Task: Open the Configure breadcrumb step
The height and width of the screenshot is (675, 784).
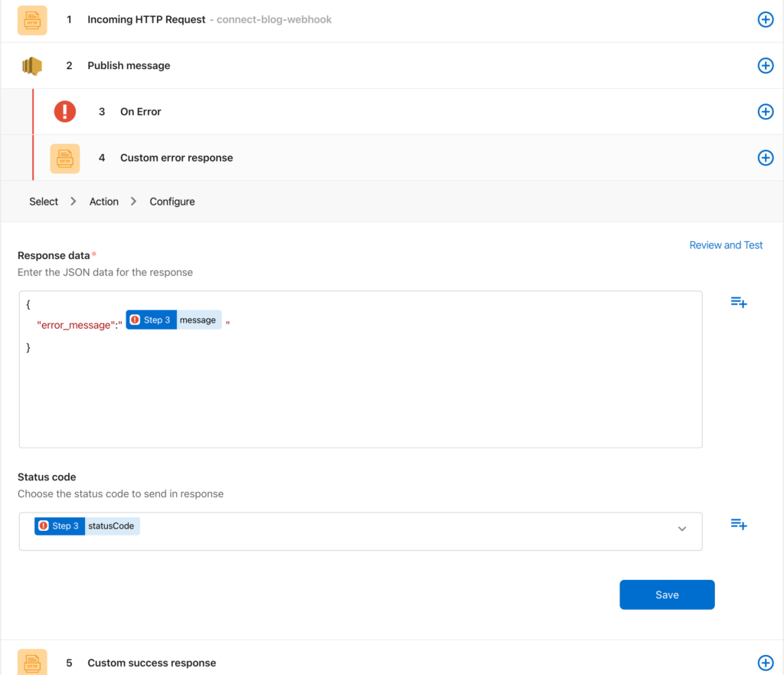Action: [172, 202]
